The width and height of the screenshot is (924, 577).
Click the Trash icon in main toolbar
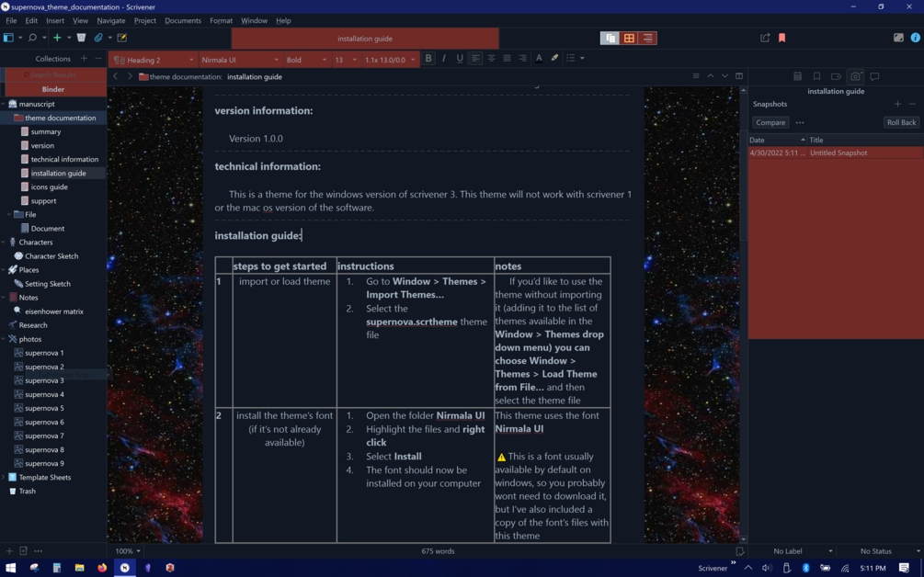81,38
